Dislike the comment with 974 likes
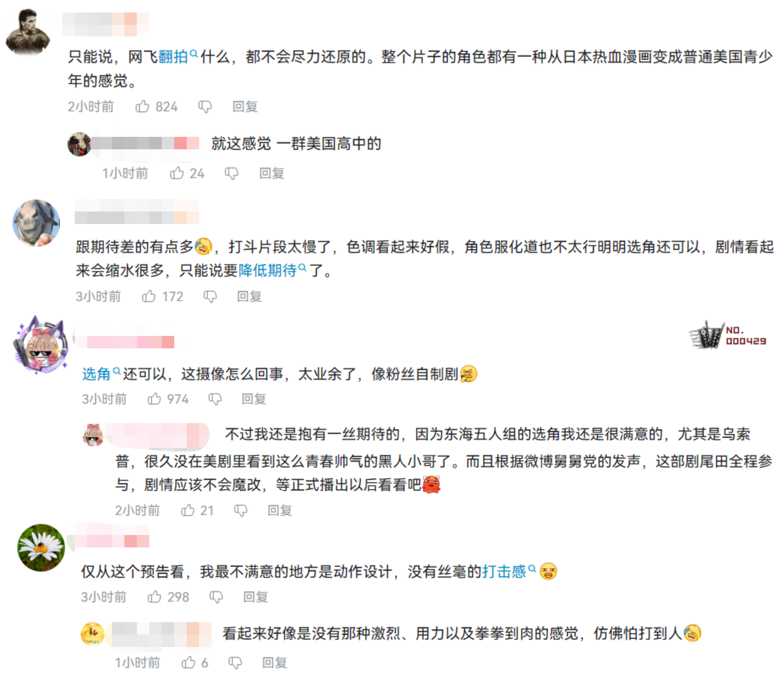Image resolution: width=784 pixels, height=682 pixels. click(x=215, y=399)
